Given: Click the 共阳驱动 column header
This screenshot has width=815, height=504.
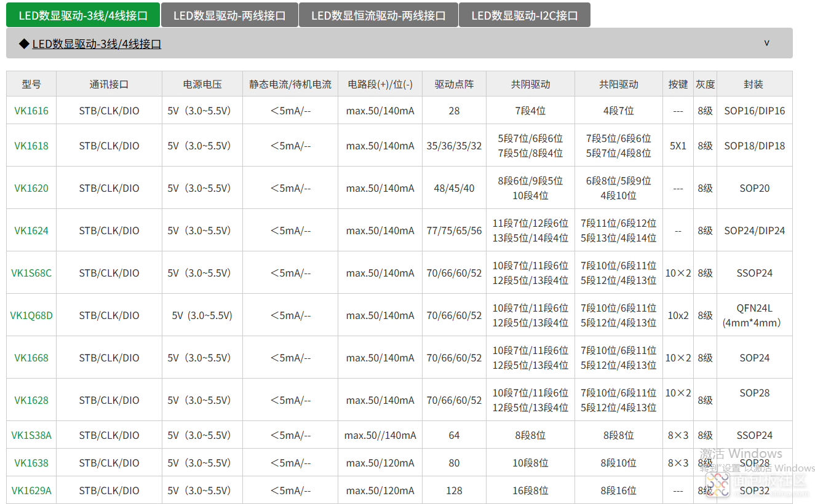Looking at the screenshot, I should [619, 84].
